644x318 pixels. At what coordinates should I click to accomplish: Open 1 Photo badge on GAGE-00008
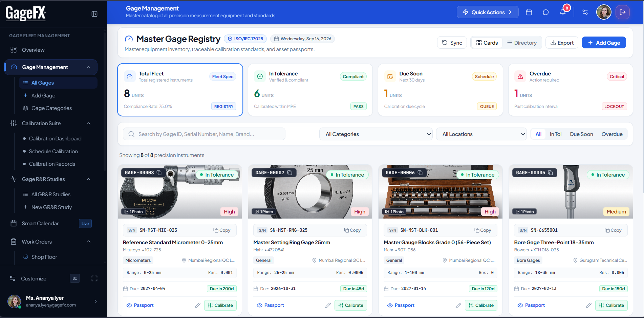[133, 212]
